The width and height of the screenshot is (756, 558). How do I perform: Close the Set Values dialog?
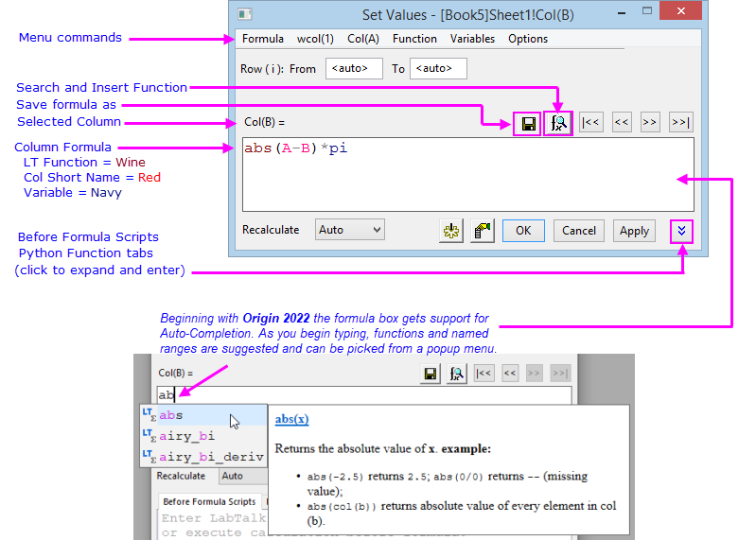[x=680, y=10]
